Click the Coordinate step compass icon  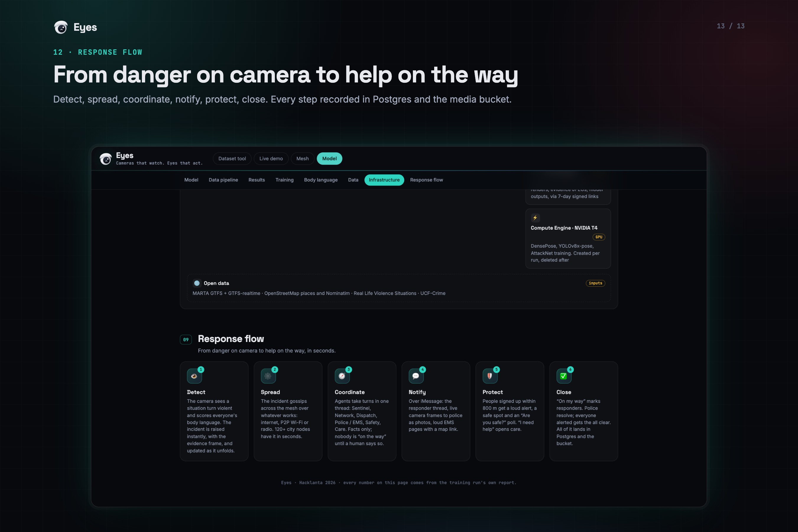point(342,376)
